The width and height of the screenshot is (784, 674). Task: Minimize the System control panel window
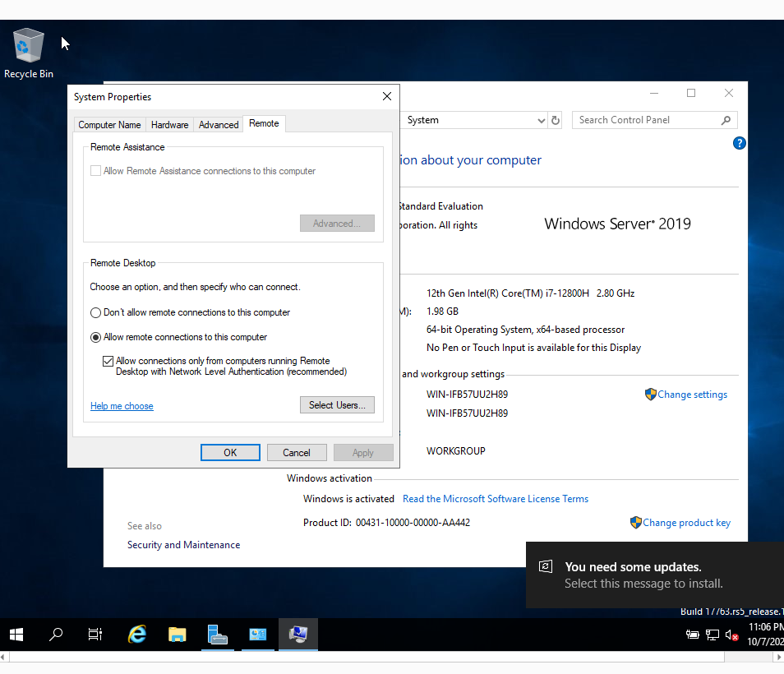coord(654,93)
